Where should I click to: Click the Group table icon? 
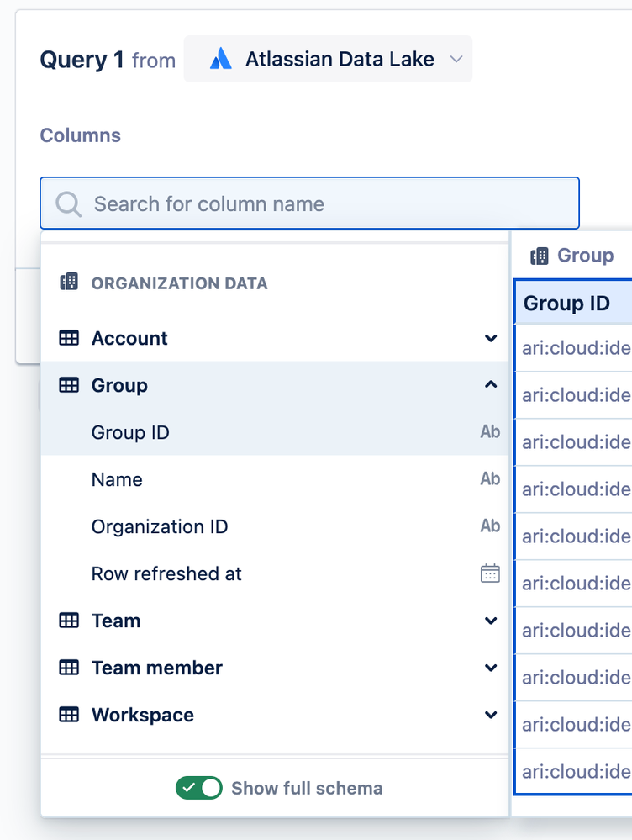69,385
